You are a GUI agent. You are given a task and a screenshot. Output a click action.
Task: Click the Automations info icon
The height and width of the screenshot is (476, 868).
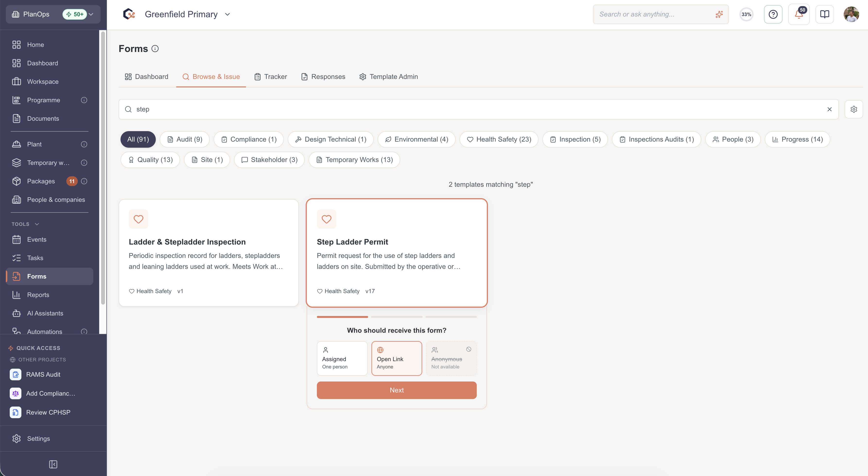pos(84,331)
